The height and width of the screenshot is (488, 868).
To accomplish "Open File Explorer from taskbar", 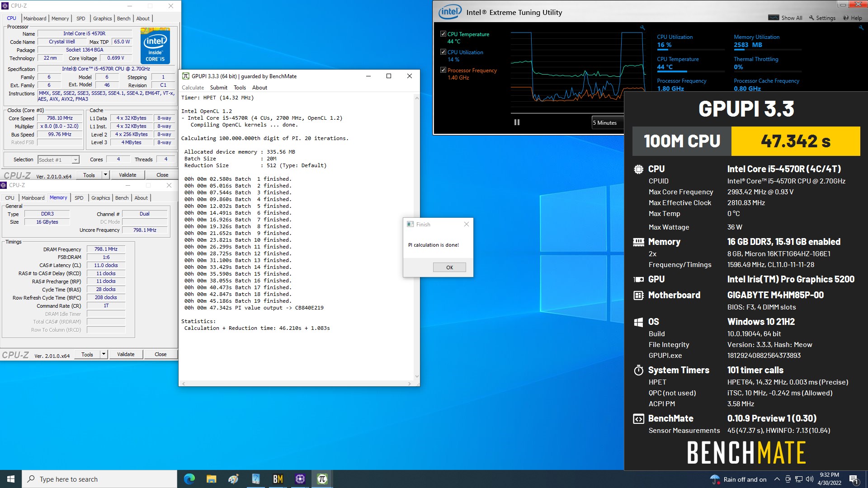I will point(211,479).
